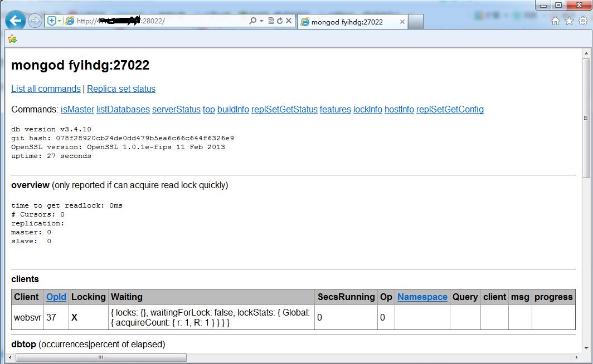
Task: Open the serverStatus command link
Action: (x=176, y=110)
